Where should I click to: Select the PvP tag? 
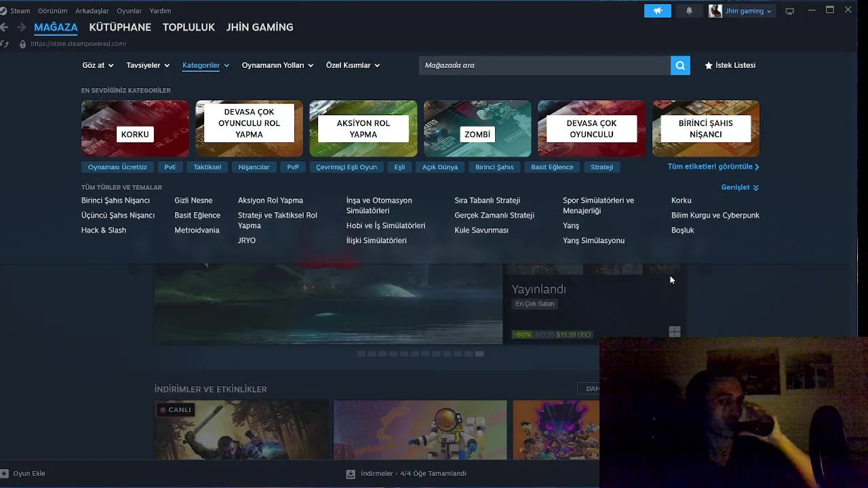[293, 167]
